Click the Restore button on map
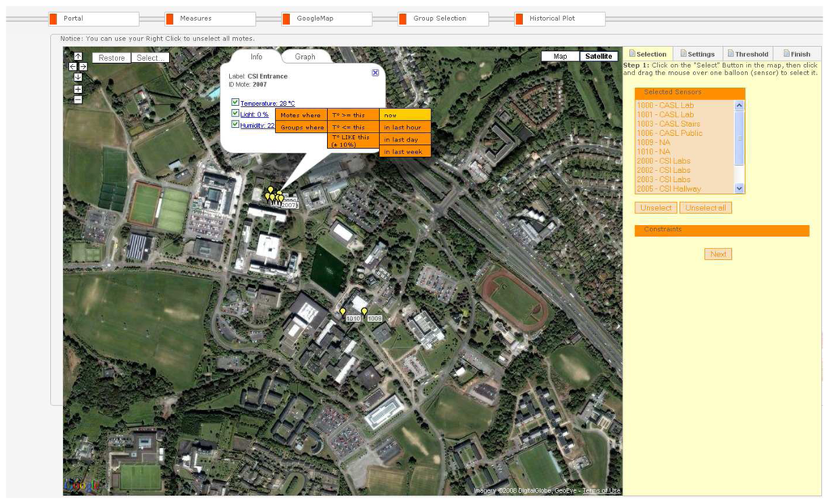This screenshot has height=504, width=829. point(112,57)
